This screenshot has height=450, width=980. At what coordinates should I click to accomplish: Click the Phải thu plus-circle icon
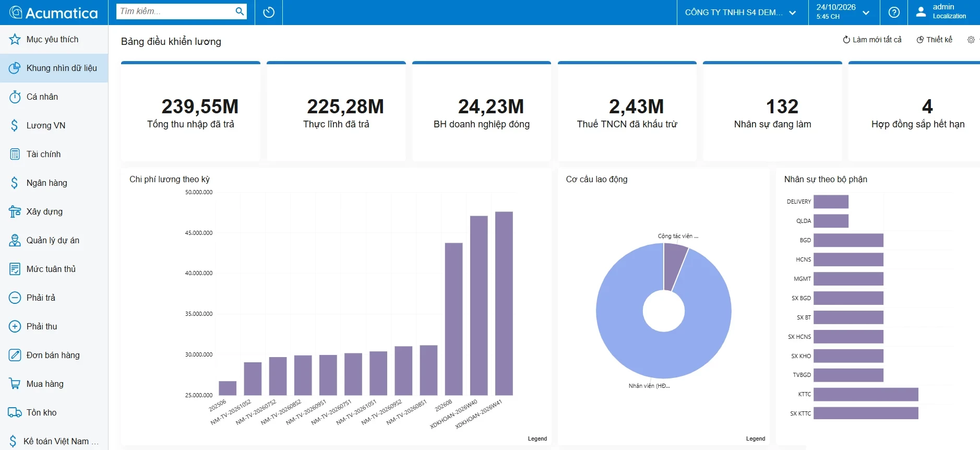tap(15, 326)
